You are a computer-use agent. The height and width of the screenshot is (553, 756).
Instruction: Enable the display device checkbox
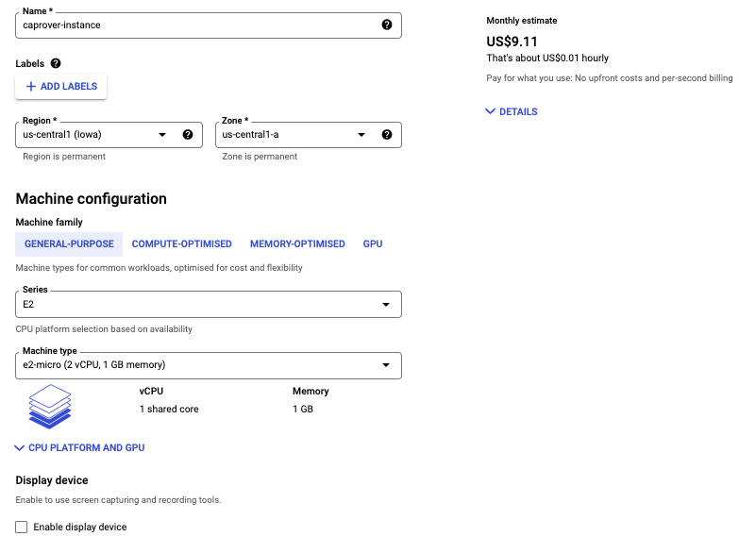[20, 528]
